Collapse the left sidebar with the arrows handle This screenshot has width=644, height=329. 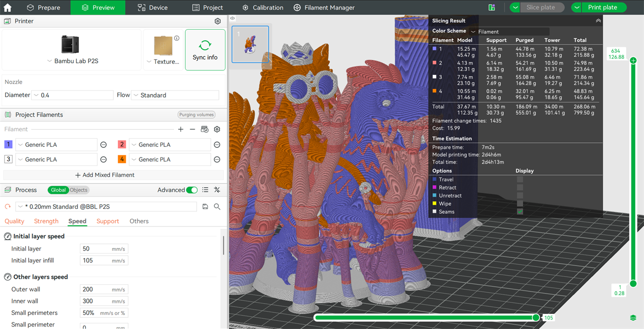tap(232, 18)
